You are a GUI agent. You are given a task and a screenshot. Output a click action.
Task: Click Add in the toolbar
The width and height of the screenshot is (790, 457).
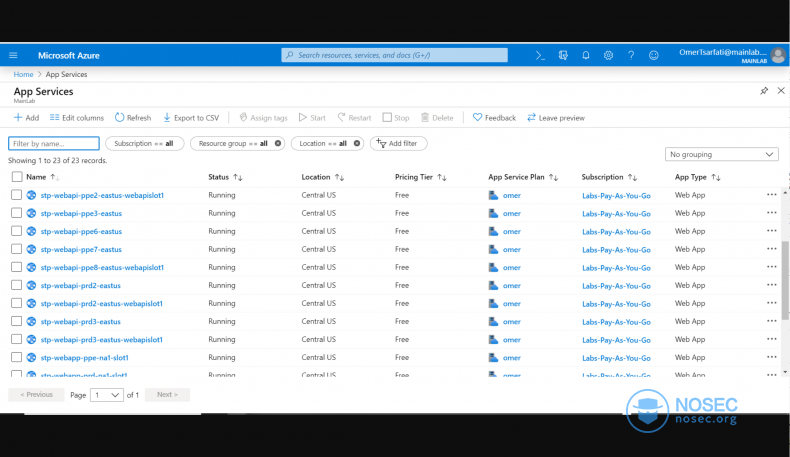[26, 118]
